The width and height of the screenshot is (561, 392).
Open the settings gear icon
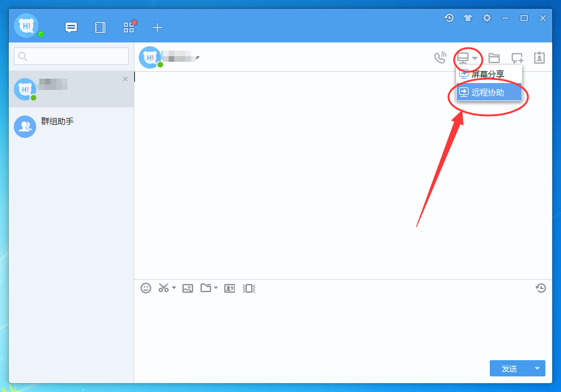point(487,18)
